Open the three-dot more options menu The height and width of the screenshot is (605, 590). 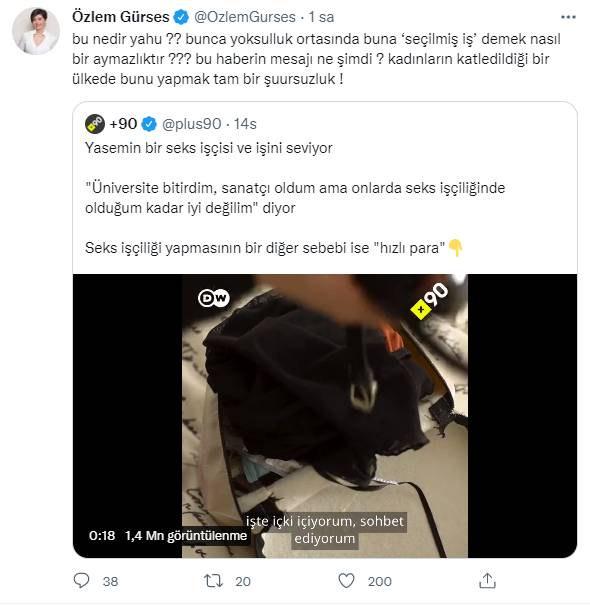pos(568,17)
